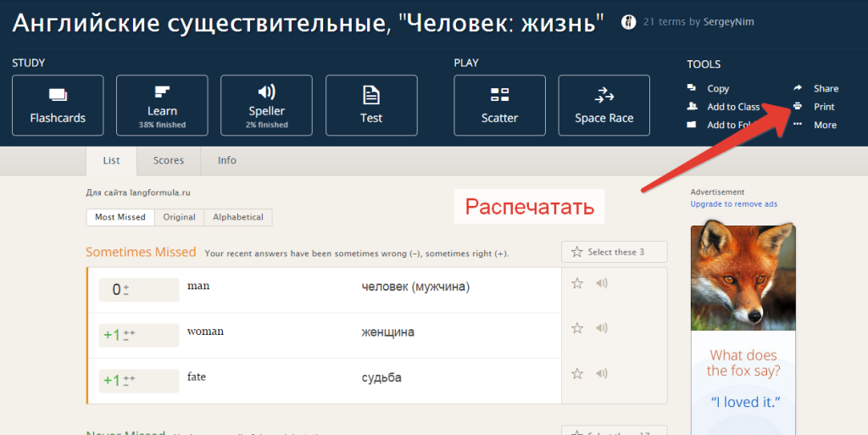Click the 'Select these 3' button

click(615, 252)
